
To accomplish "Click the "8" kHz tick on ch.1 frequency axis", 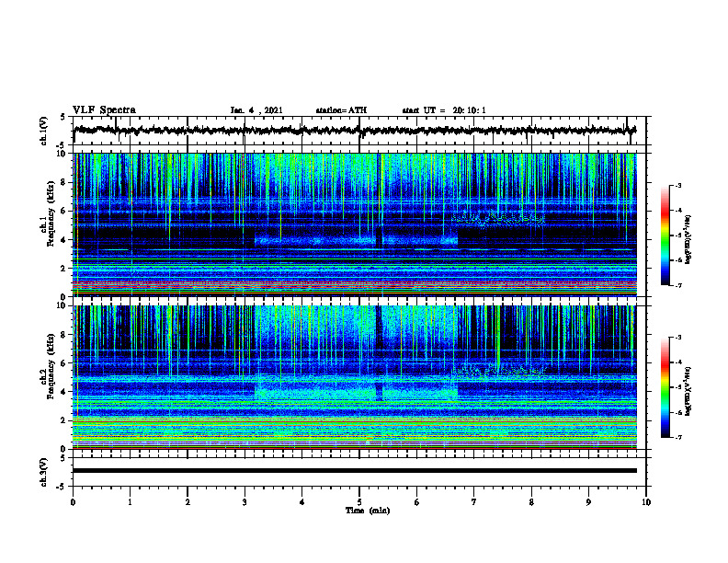I will click(63, 182).
